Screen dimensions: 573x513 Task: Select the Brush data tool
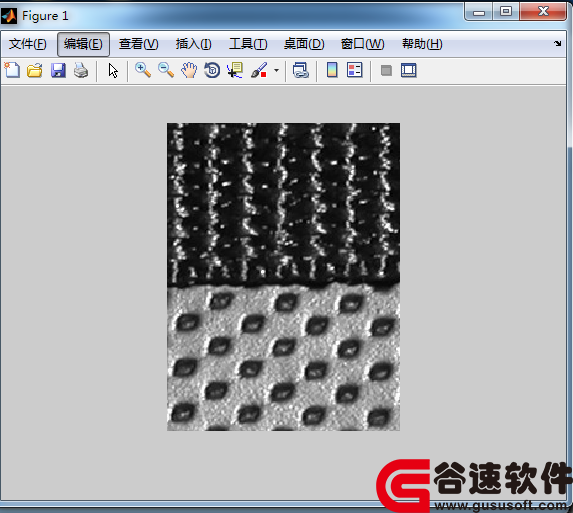pos(259,70)
